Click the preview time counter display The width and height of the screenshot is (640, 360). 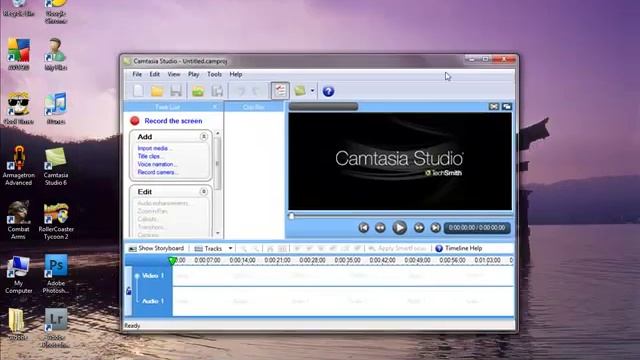(x=477, y=228)
